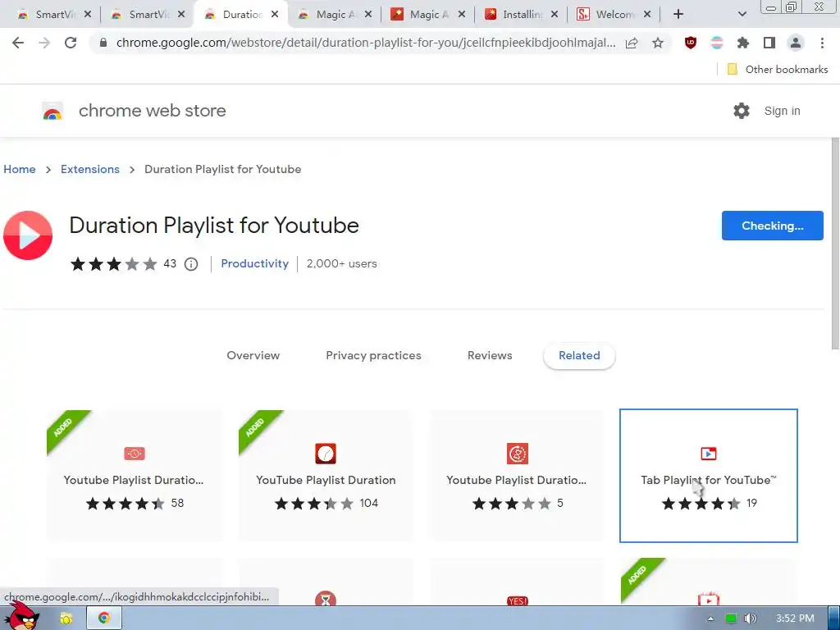The width and height of the screenshot is (840, 630).
Task: Open Chrome Web Store settings gear
Action: (x=742, y=111)
